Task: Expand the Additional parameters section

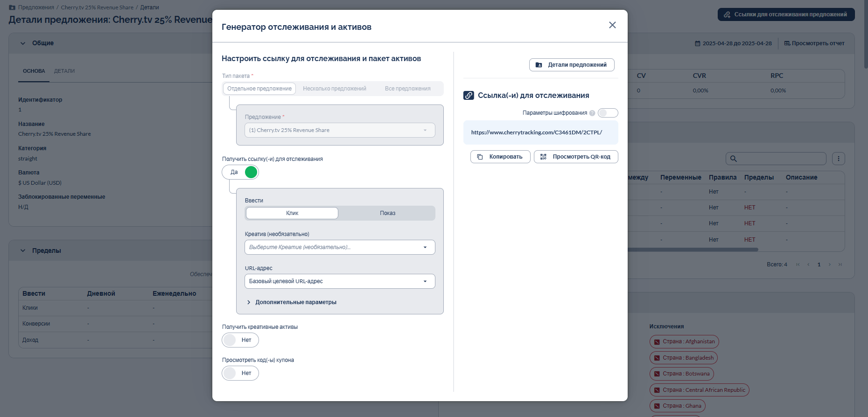Action: [x=292, y=302]
